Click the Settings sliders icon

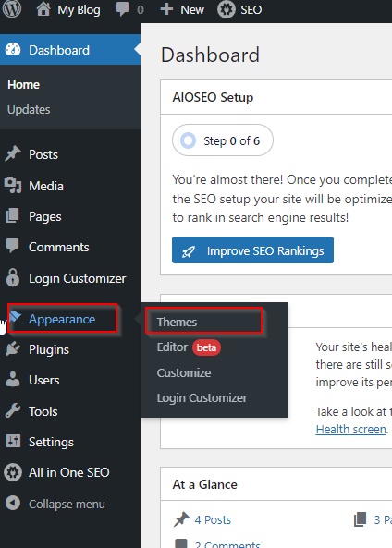[x=13, y=442]
